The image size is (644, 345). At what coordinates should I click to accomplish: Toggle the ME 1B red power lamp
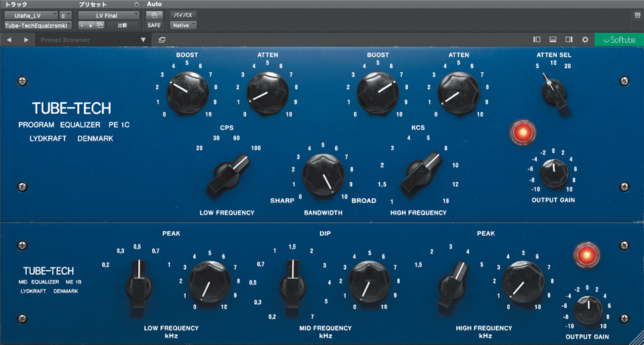coord(586,255)
